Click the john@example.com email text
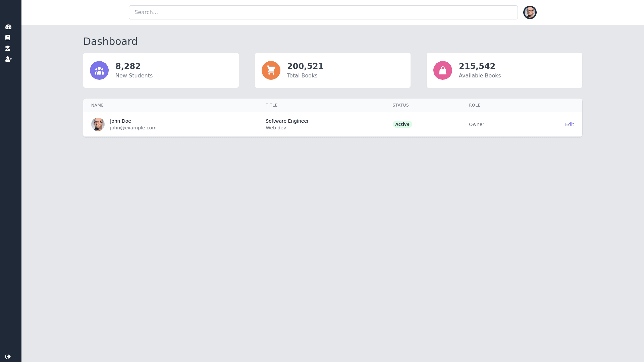This screenshot has height=362, width=644. coord(133,128)
